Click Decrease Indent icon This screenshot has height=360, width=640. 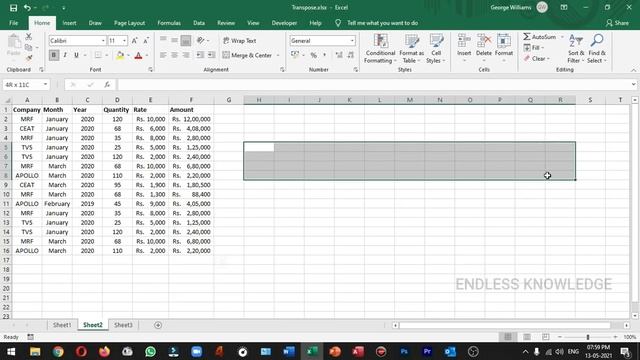pos(200,55)
